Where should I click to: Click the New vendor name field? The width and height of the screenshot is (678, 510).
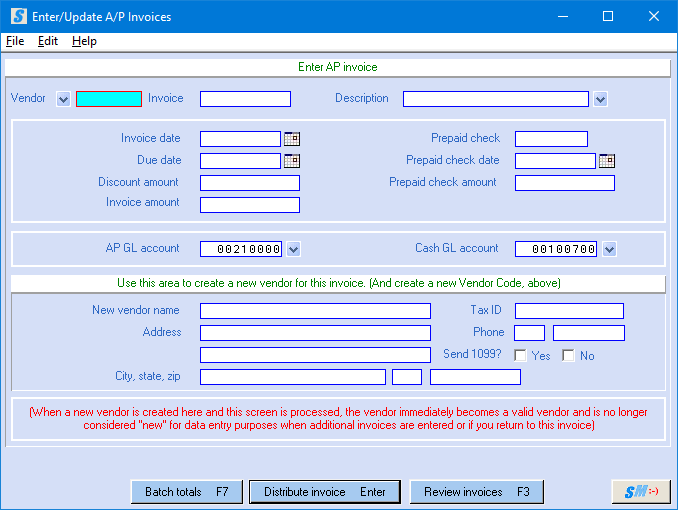coord(315,311)
